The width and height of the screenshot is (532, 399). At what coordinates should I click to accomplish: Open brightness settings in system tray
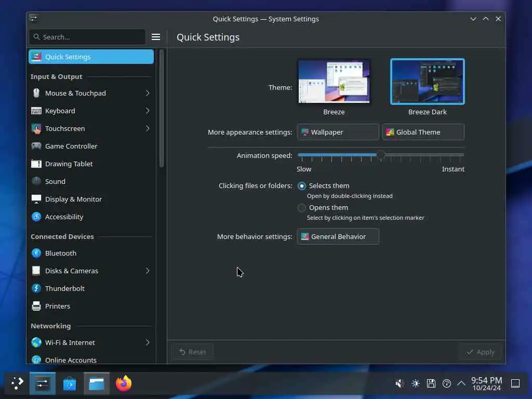415,383
